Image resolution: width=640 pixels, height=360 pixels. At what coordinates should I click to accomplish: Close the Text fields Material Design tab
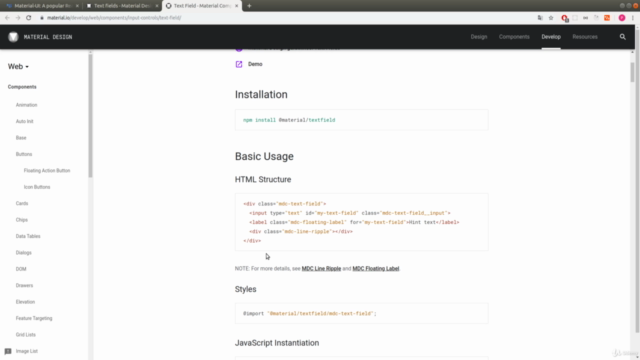point(157,6)
